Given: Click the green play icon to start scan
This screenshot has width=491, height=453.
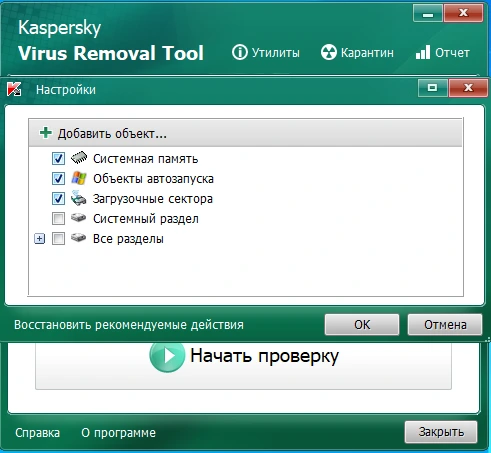Looking at the screenshot, I should (167, 356).
